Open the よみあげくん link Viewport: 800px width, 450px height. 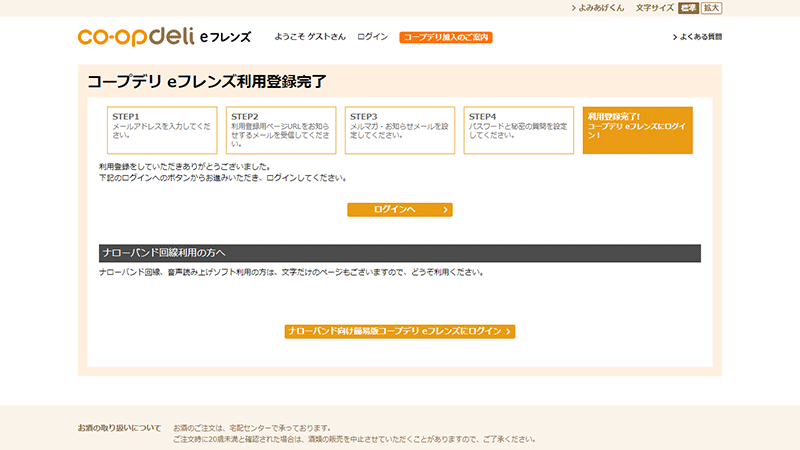pos(598,8)
